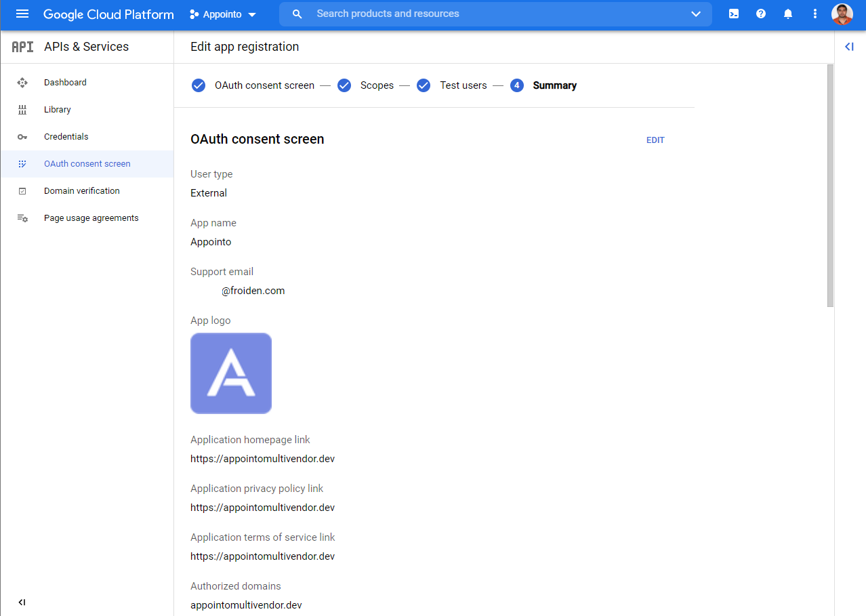
Task: Click the page vertical scrollbar
Action: 831,186
